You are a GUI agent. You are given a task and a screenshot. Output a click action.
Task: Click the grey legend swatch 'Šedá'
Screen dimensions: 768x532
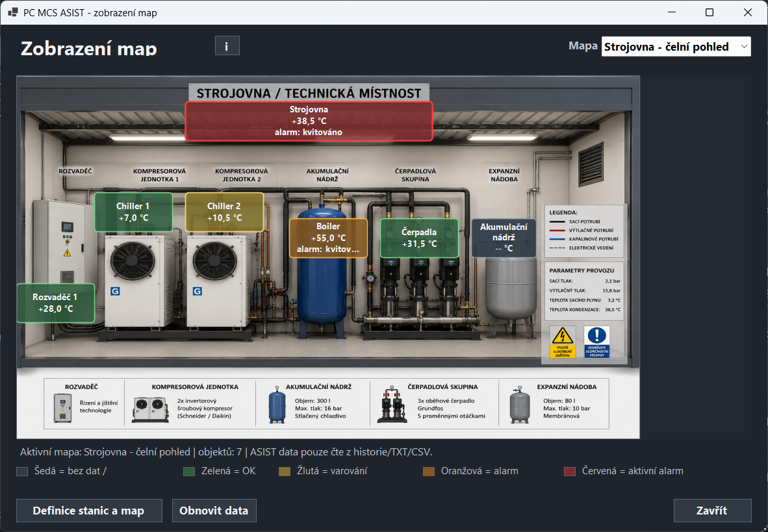22,471
